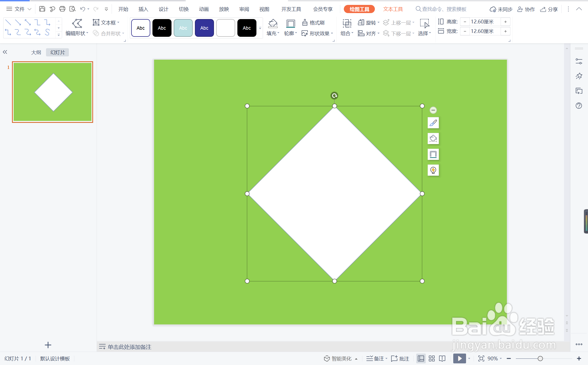Click the Outline (轮廓) icon
Screen dimensions: 588x365
click(290, 23)
